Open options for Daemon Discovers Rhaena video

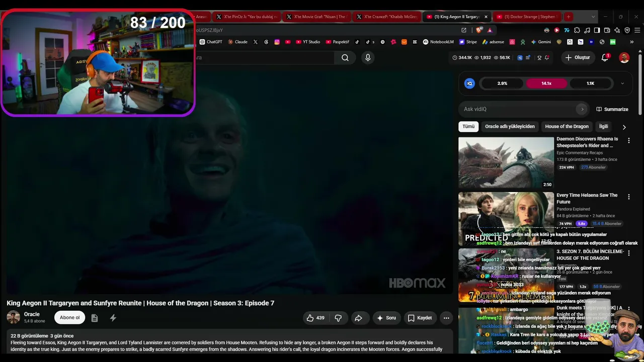(x=628, y=141)
